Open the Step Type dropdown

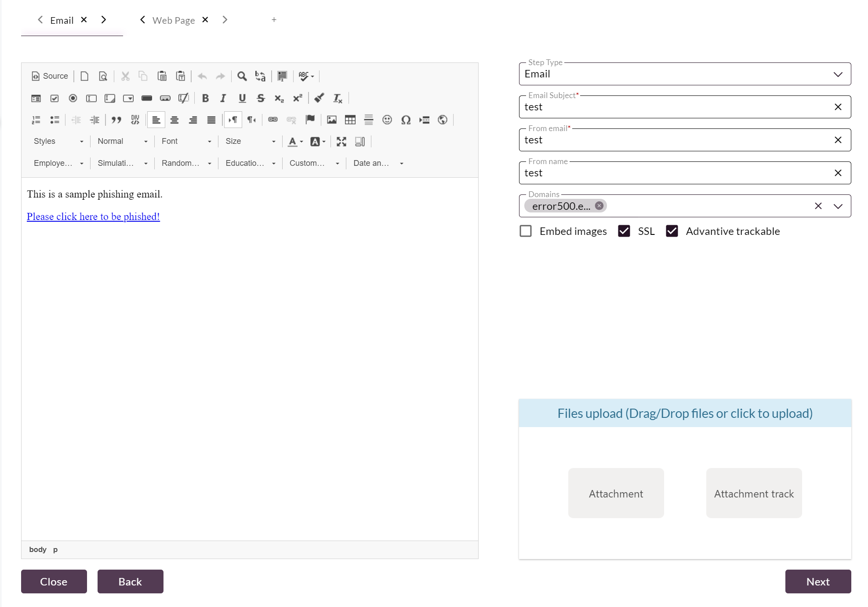click(684, 74)
